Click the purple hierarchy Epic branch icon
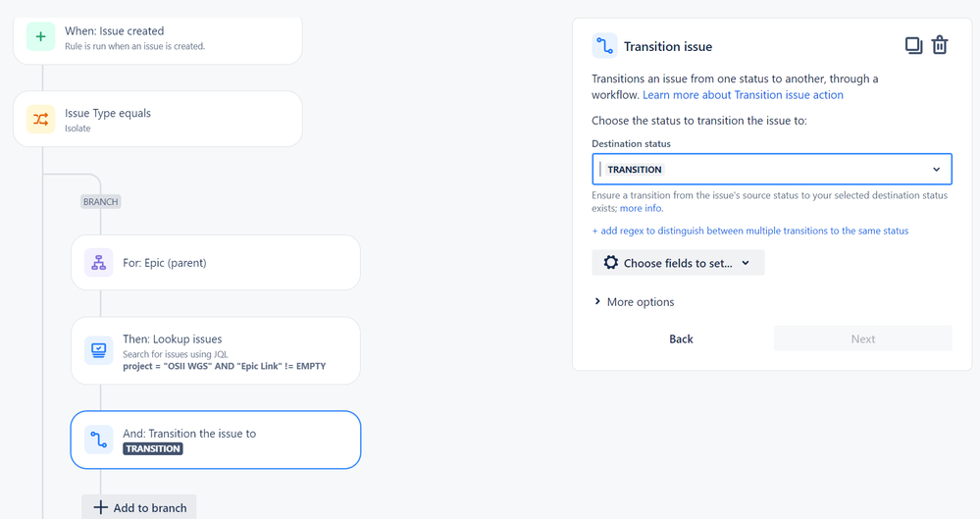Image resolution: width=980 pixels, height=519 pixels. pos(99,263)
